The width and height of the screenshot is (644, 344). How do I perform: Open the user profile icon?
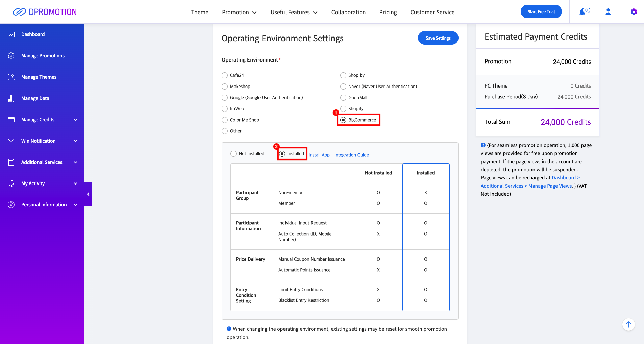click(x=608, y=12)
